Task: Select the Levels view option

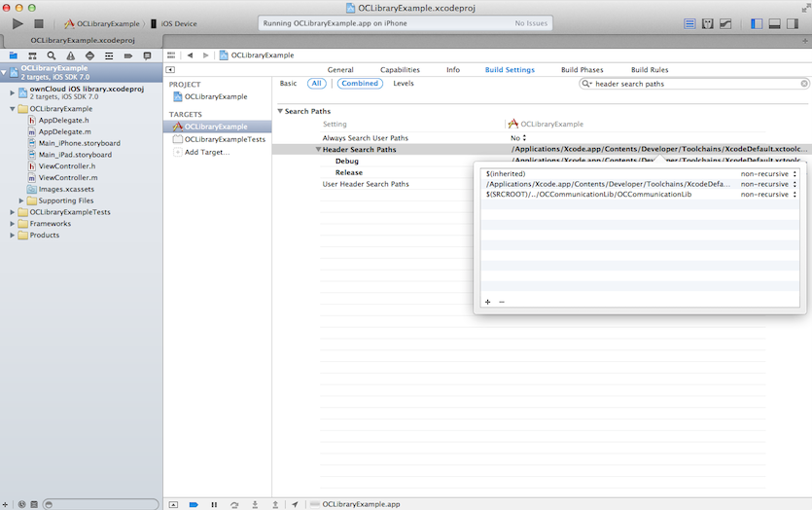Action: point(403,84)
